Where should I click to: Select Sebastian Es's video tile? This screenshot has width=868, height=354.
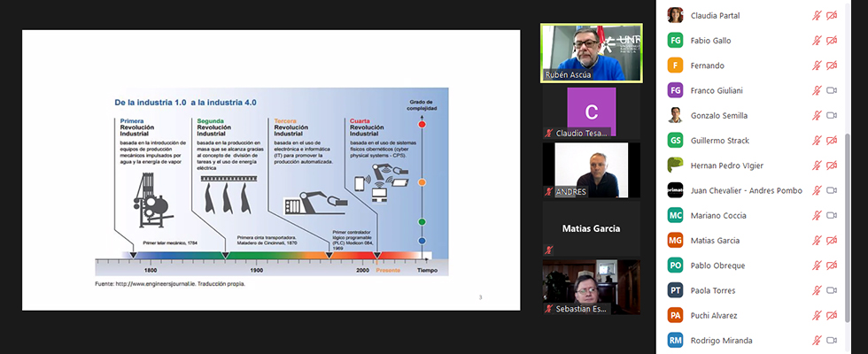pyautogui.click(x=592, y=287)
